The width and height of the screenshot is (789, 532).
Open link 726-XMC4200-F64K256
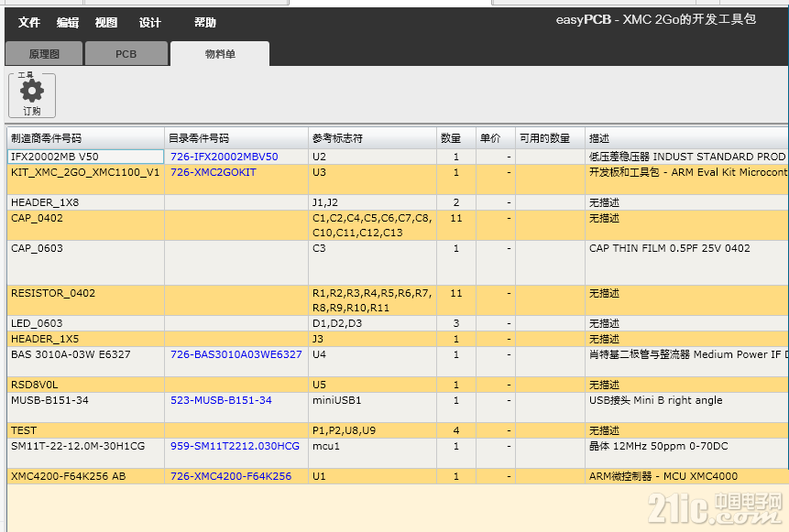231,476
